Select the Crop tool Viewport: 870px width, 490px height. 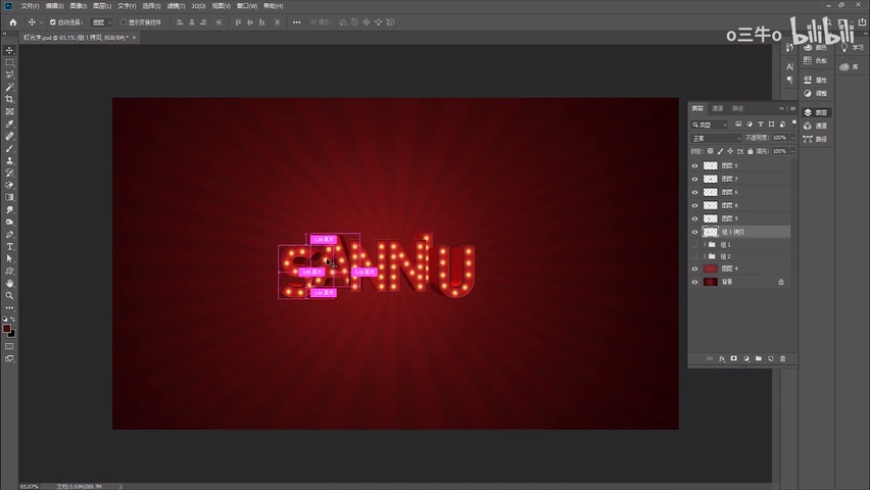[x=10, y=99]
